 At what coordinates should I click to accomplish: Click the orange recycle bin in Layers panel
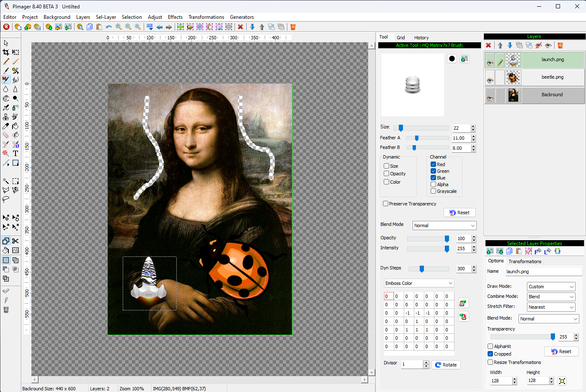(560, 45)
